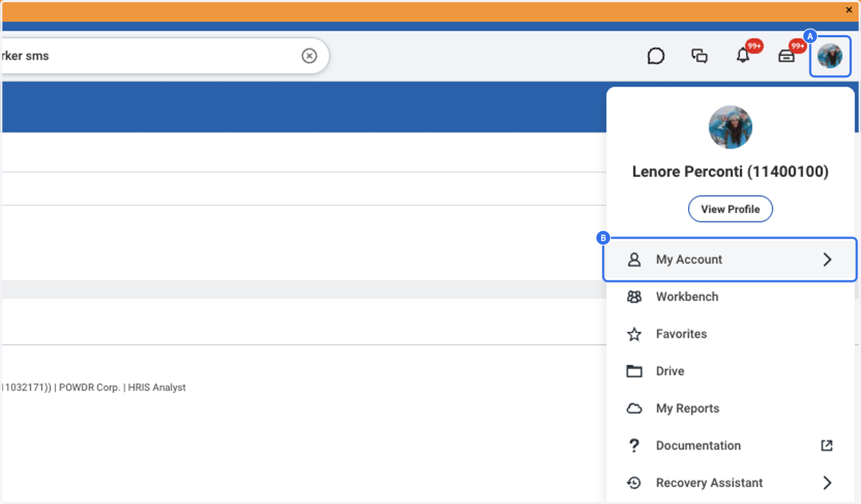Open Documentation from the profile menu

tap(730, 446)
